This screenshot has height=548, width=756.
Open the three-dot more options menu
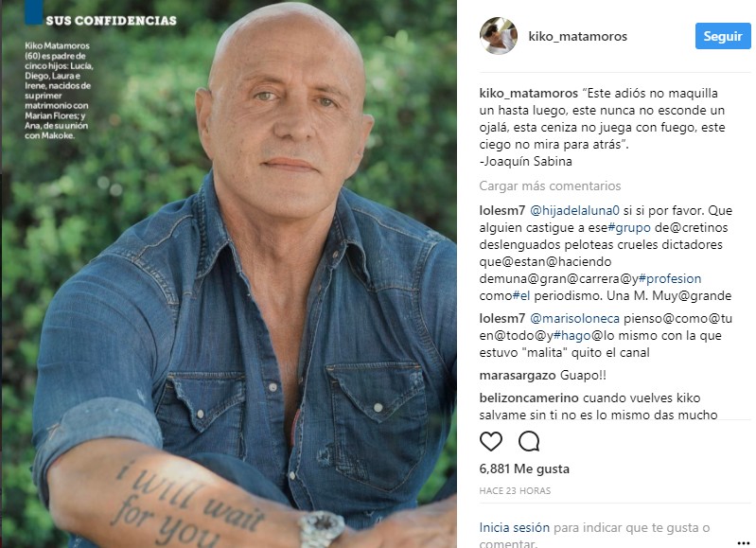(x=744, y=542)
